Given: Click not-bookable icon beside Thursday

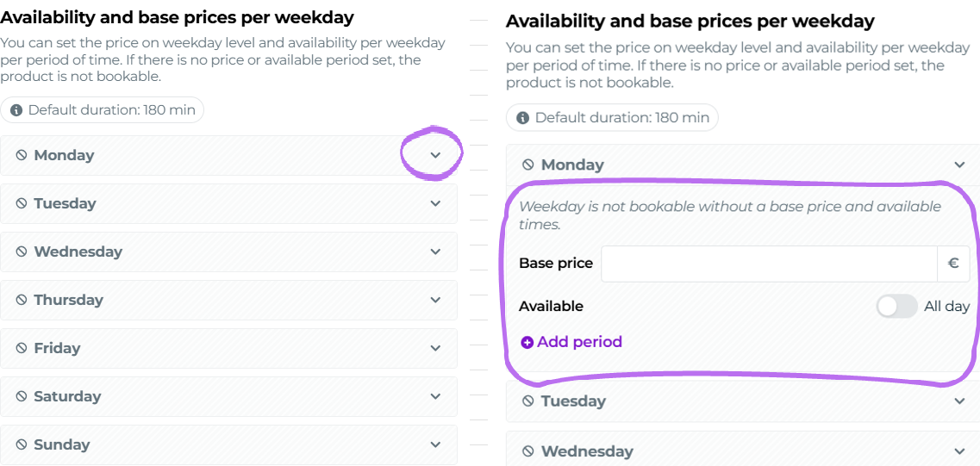Looking at the screenshot, I should (22, 301).
